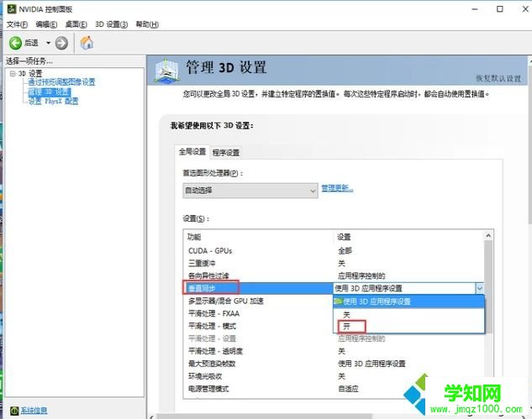Choose 使用 3D 应用程序设置 in the dropdown list
The image size is (532, 419).
pos(408,301)
